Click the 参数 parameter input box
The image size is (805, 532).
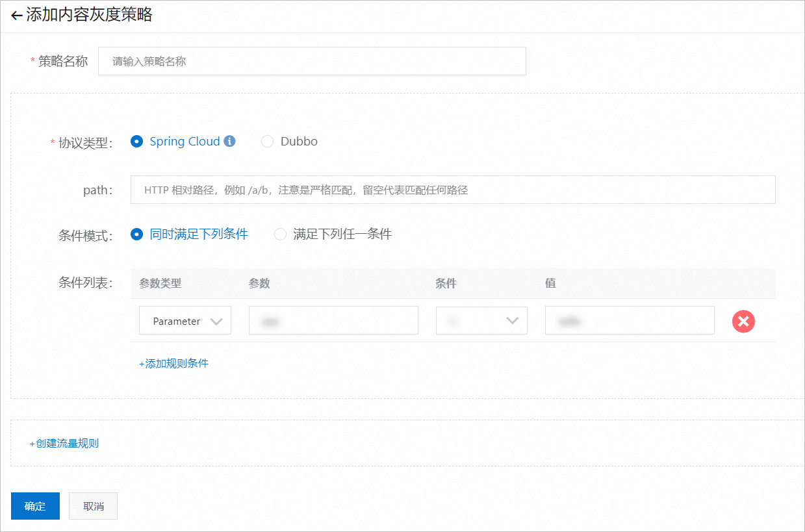333,320
